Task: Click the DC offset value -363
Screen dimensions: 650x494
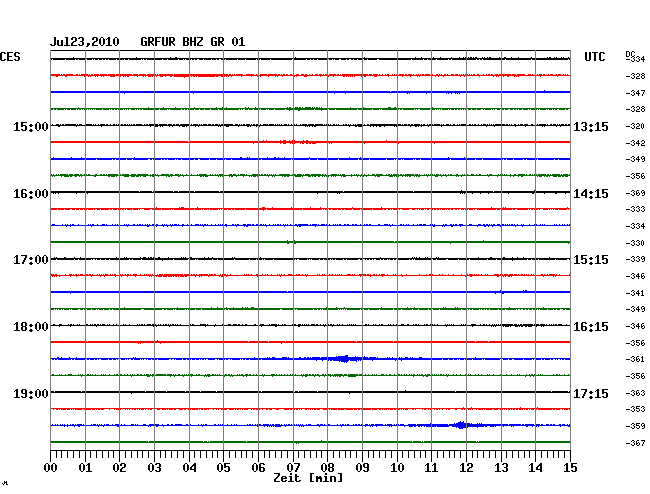Action: point(635,393)
